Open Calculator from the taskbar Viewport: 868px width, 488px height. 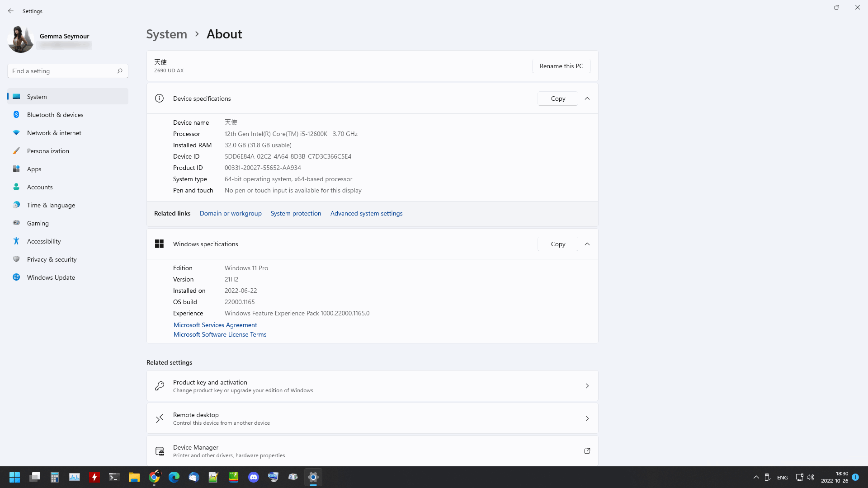pos(55,477)
